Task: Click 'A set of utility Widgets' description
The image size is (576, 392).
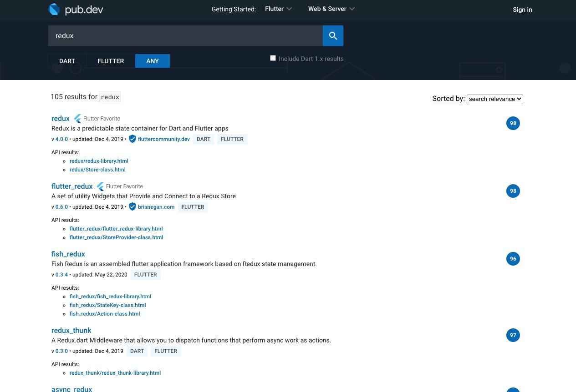Action: coord(143,196)
